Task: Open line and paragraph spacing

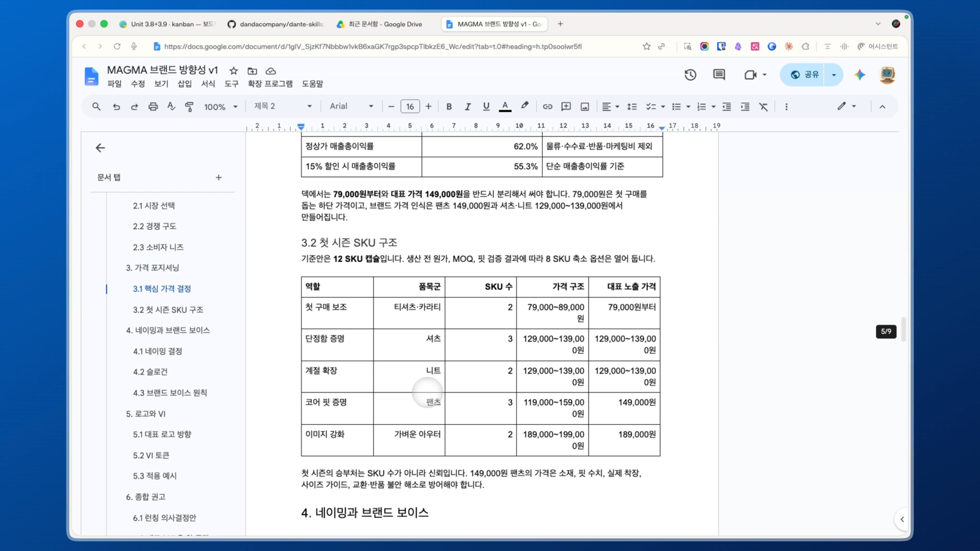Action: (x=632, y=107)
